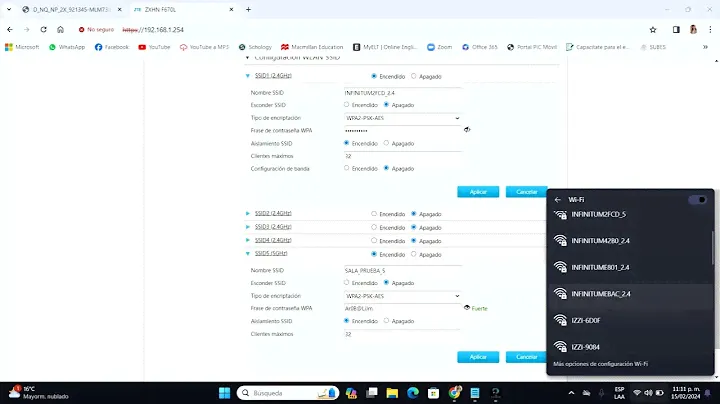Open the browser home page icon
This screenshot has width=720, height=404.
60,30
